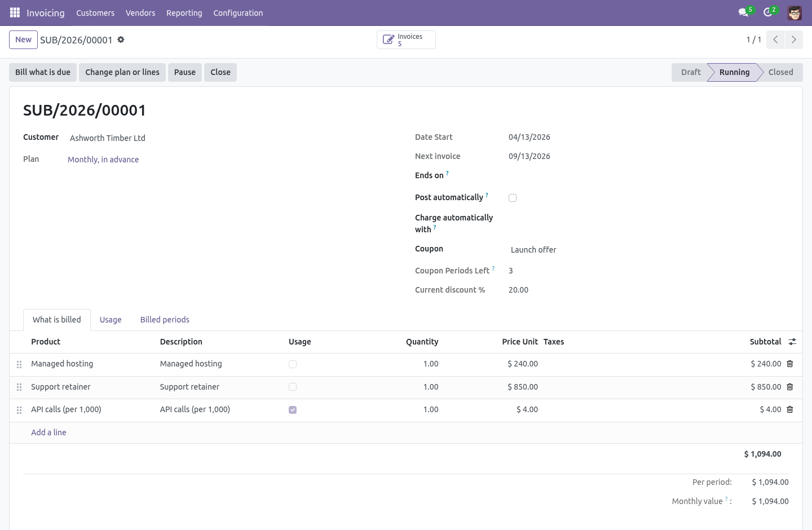The image size is (812, 530).
Task: Set status to Closed in statusbar
Action: coord(781,72)
